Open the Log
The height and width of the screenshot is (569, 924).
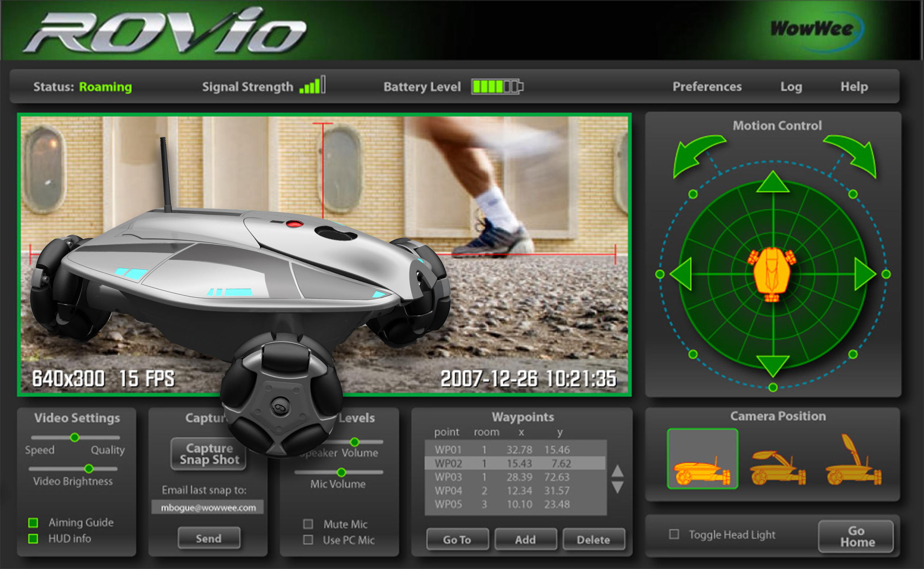click(791, 87)
